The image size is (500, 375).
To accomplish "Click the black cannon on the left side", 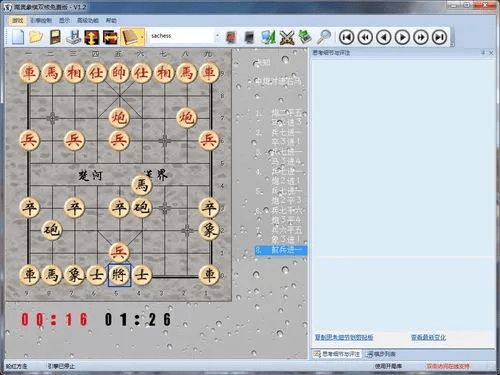I will pos(52,230).
